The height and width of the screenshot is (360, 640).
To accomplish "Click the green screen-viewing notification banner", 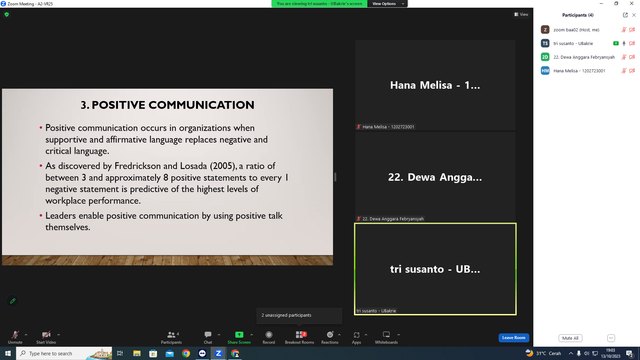I will 320,4.
